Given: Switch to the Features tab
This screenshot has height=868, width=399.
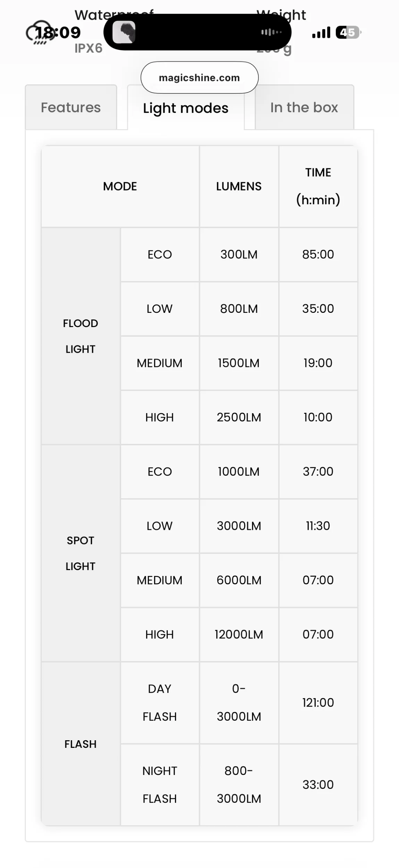Looking at the screenshot, I should click(x=71, y=107).
